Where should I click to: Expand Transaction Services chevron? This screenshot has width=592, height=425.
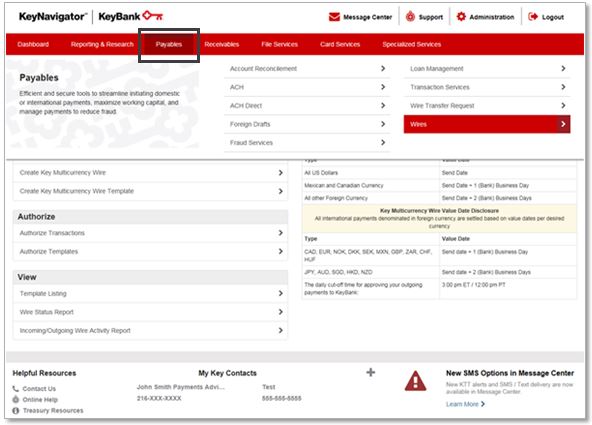[563, 87]
